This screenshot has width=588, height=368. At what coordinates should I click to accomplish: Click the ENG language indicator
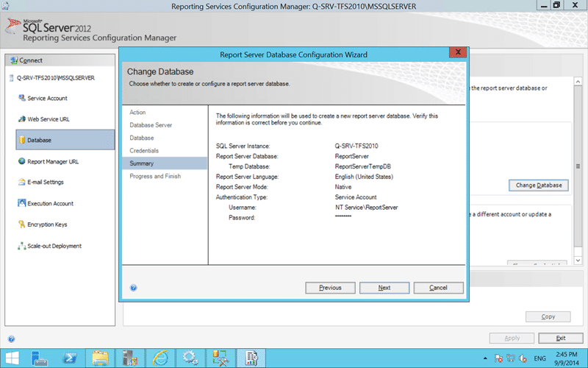[539, 358]
